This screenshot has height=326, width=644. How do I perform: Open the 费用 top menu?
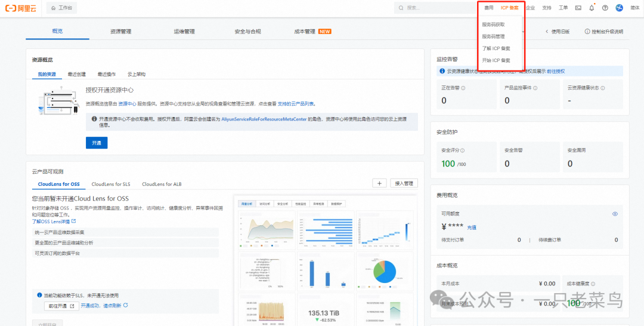tap(488, 8)
